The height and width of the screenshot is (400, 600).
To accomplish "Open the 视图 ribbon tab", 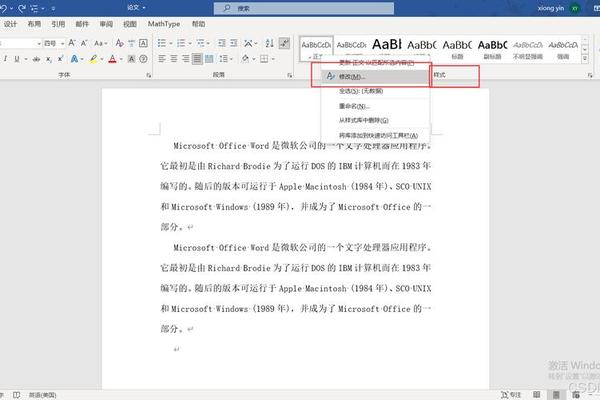I will pos(130,24).
